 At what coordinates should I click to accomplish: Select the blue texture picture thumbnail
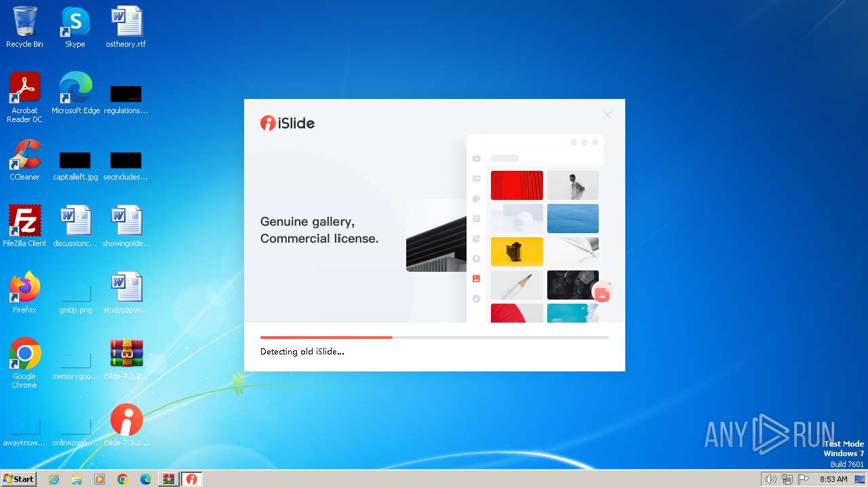tap(573, 218)
